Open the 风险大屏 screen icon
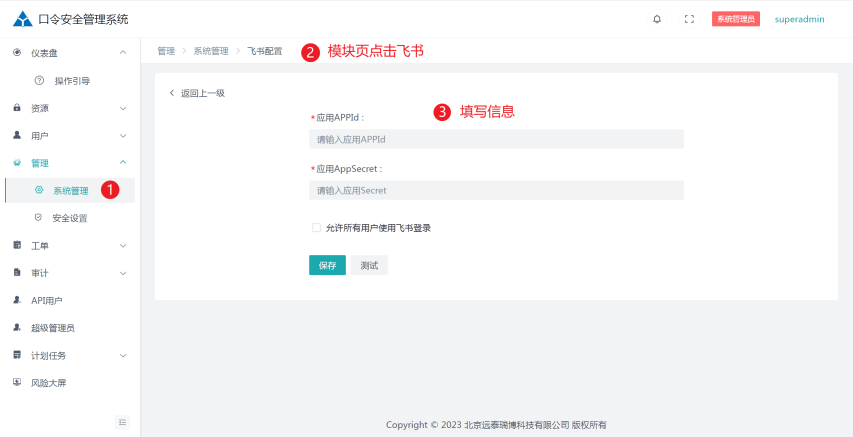This screenshot has height=437, width=853. point(17,382)
